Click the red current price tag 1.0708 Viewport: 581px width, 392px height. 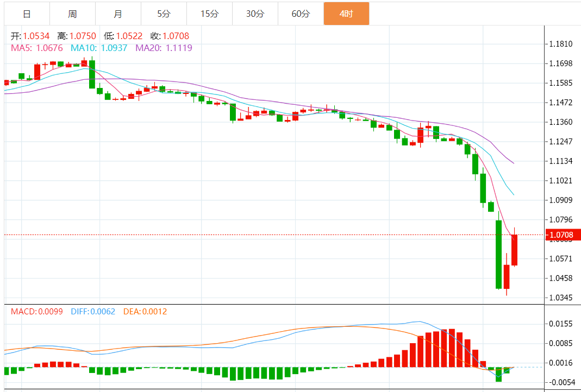click(562, 235)
